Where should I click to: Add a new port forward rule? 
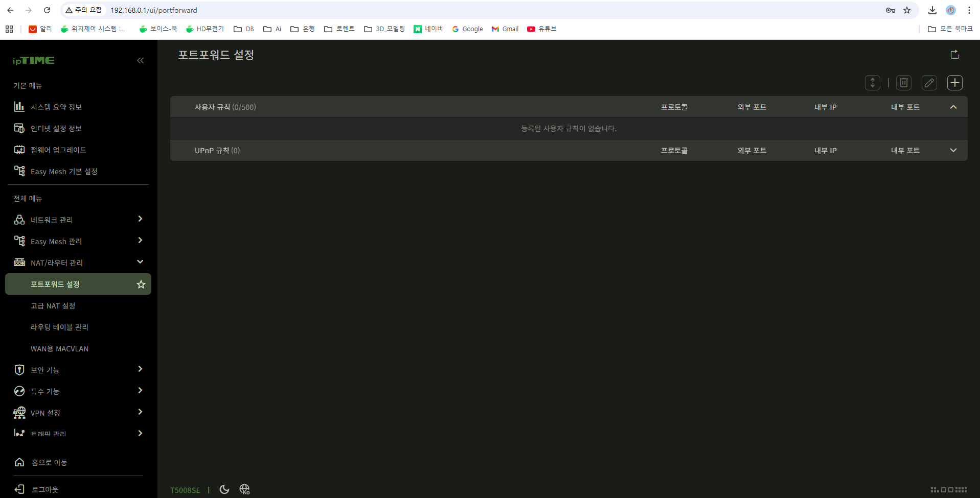(954, 83)
